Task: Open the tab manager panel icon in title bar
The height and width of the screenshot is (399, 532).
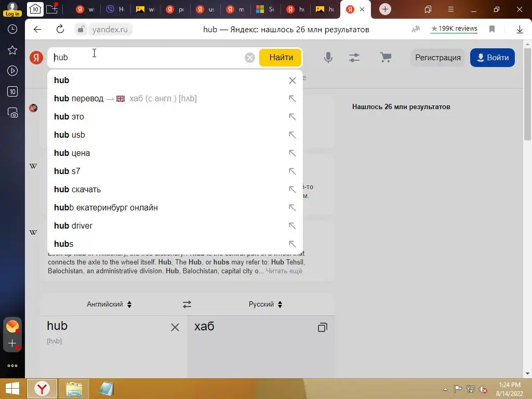Action: pyautogui.click(x=428, y=9)
